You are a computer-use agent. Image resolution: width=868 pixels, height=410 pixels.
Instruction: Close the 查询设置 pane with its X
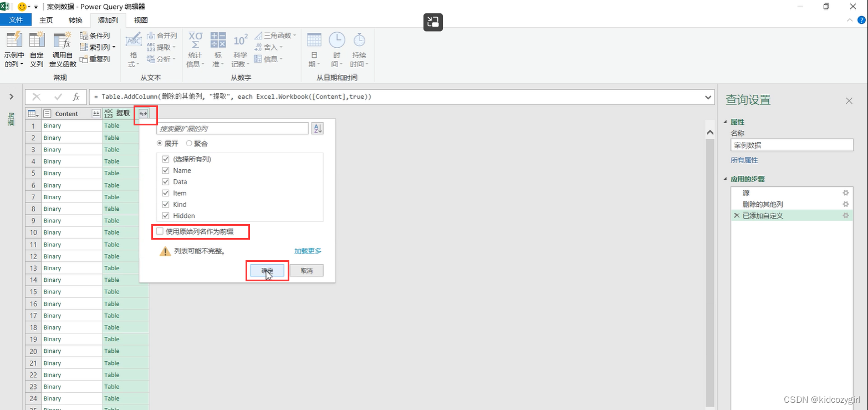click(849, 100)
